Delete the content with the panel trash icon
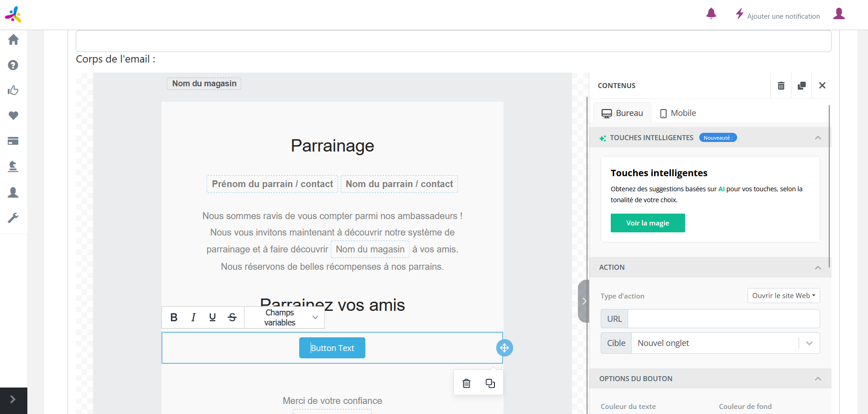 (781, 86)
